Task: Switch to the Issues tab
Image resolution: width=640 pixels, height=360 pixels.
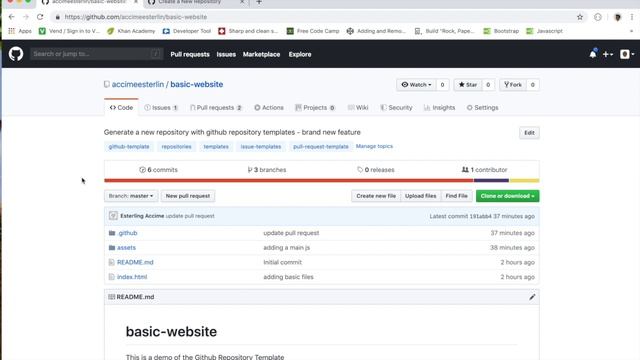Action: pos(161,107)
